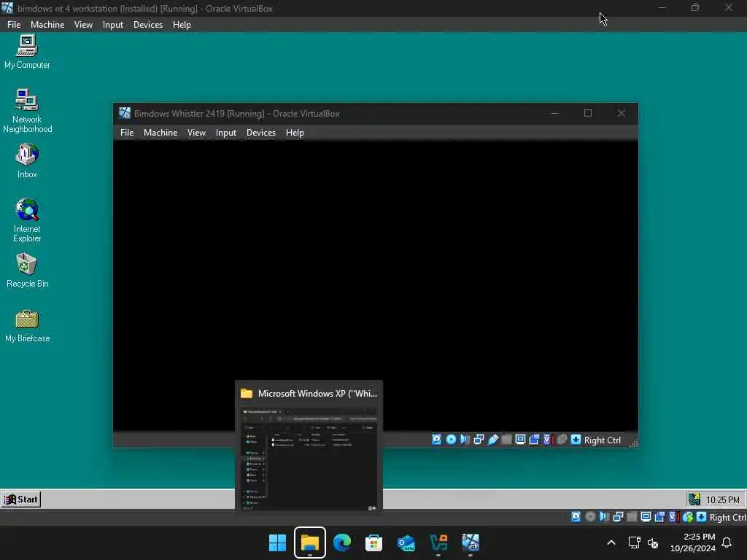Viewport: 747px width, 560px height.
Task: Click Right Ctrl host key label in NT 4 window
Action: 727,517
